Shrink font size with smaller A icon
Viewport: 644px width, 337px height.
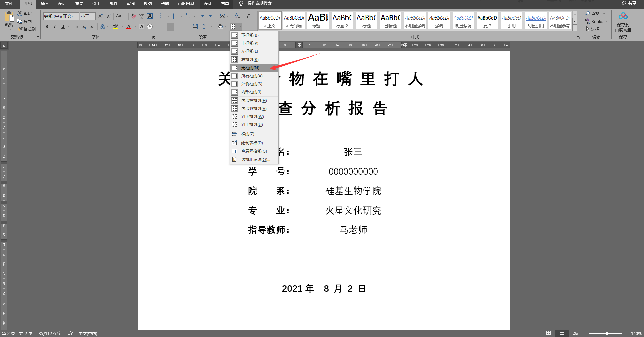pos(109,16)
